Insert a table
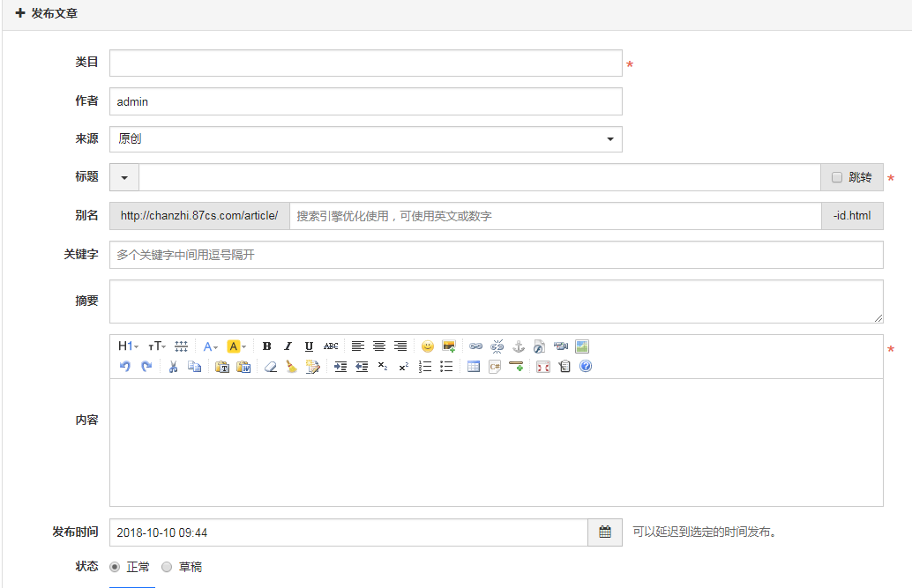 (x=474, y=367)
